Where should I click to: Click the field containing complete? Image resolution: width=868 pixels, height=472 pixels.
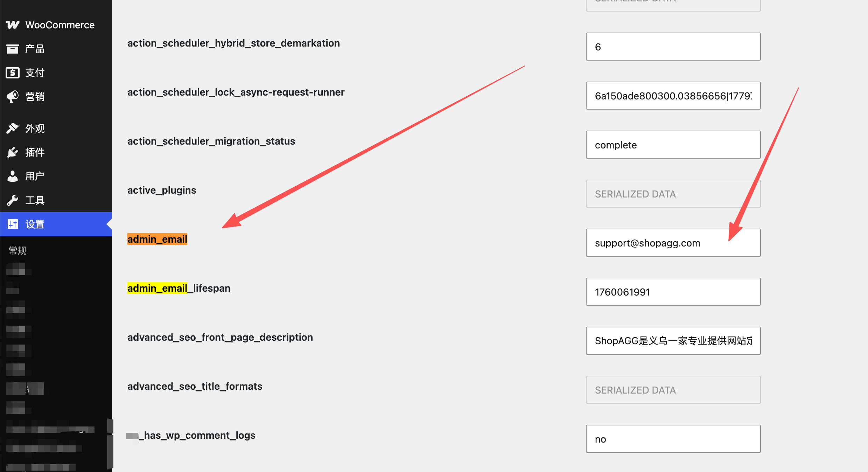coord(673,145)
